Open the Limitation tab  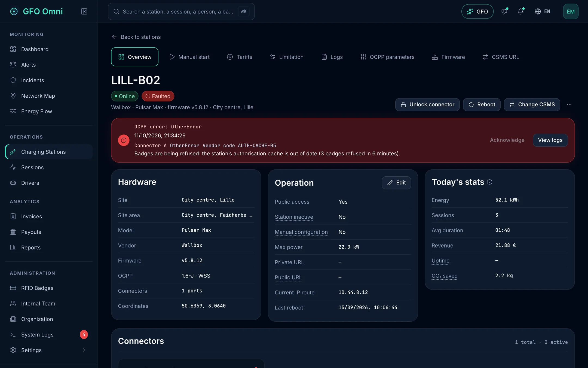[x=287, y=57]
